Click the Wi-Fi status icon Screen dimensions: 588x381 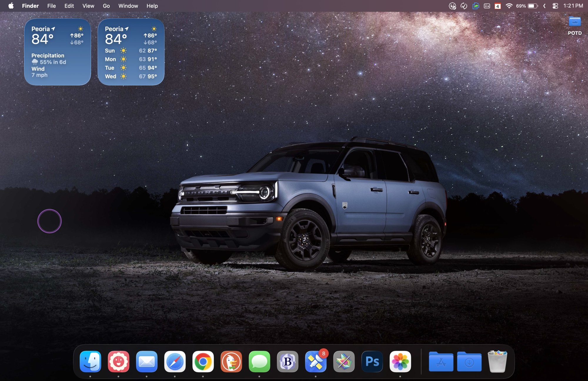click(x=509, y=6)
